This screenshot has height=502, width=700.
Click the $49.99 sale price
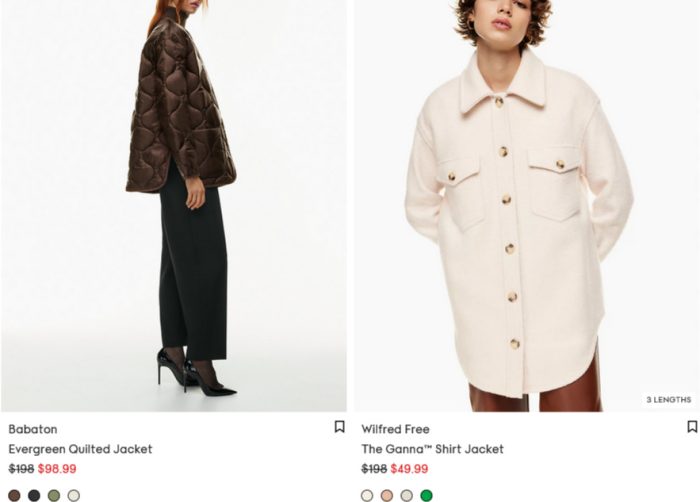409,469
